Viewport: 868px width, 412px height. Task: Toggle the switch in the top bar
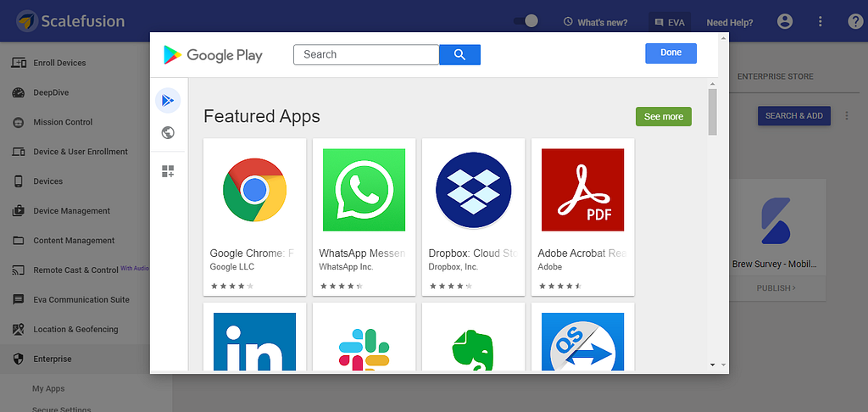(526, 21)
